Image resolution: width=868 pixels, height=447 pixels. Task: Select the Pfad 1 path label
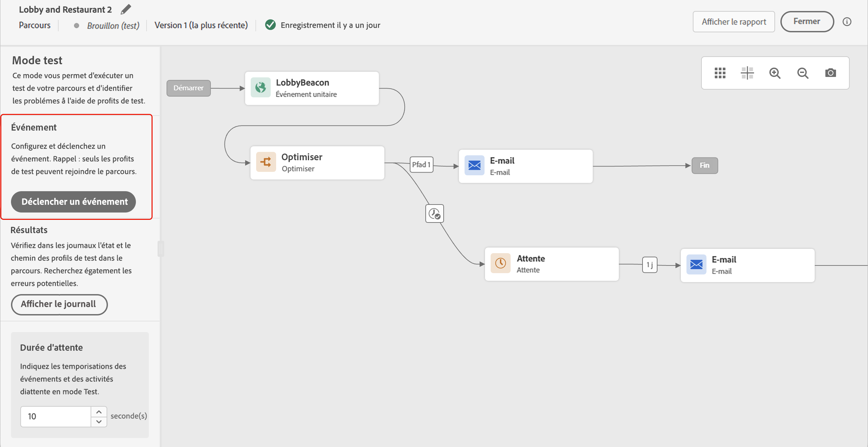[x=421, y=165]
